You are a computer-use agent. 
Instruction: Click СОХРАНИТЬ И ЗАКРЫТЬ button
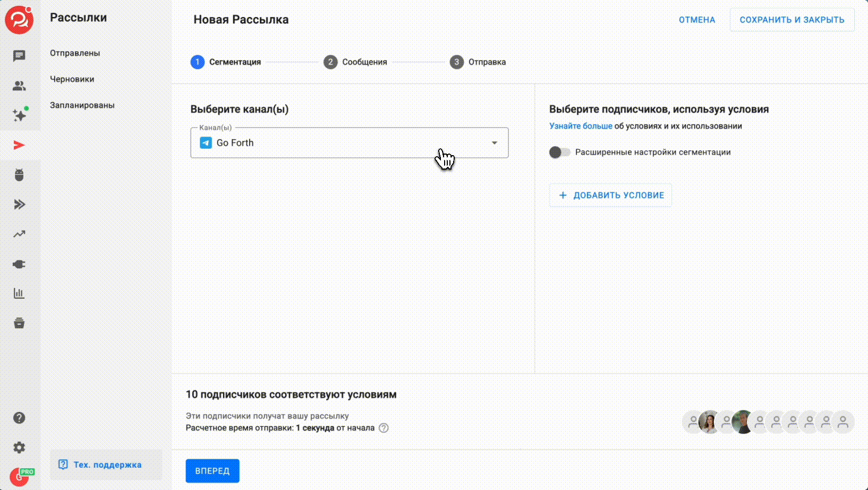click(792, 20)
